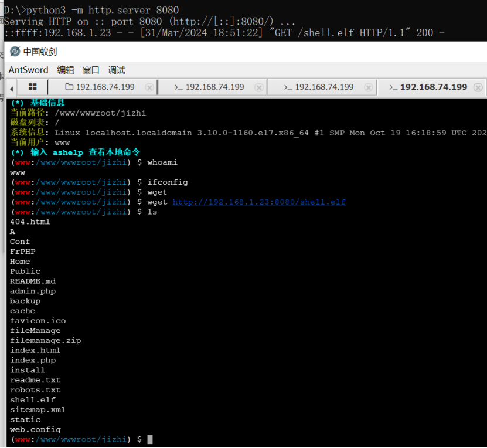Select robots.txt in listing
487x448 pixels.
click(x=35, y=390)
